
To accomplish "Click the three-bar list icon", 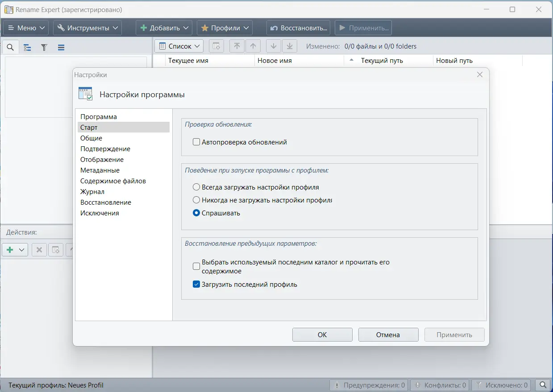I will pyautogui.click(x=61, y=47).
